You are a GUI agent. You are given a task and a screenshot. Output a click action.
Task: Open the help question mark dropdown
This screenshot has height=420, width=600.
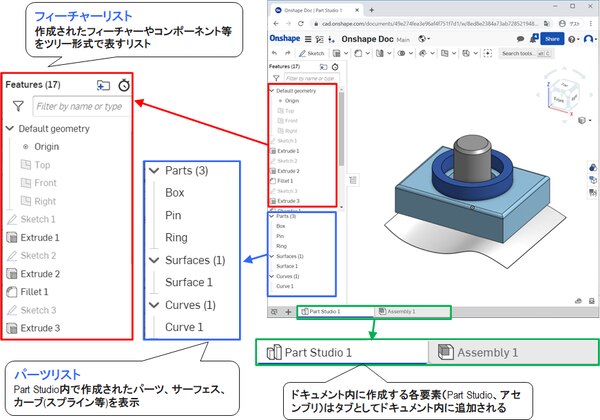click(x=573, y=39)
